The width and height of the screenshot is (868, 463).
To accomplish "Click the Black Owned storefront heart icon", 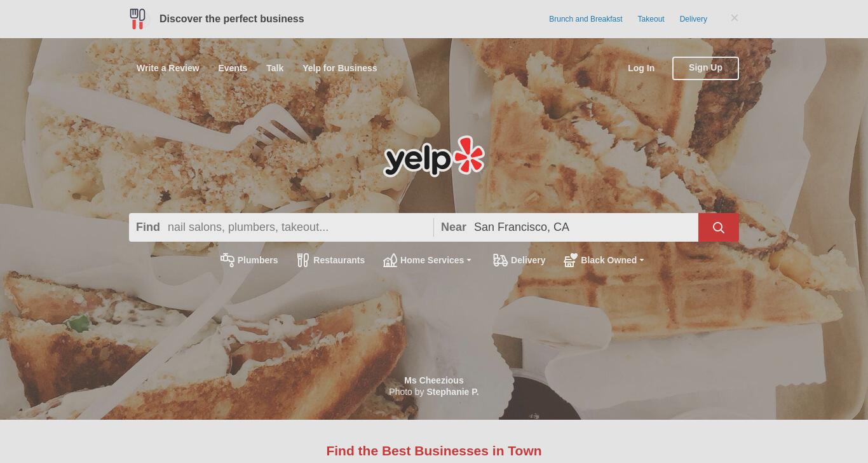I will point(571,260).
